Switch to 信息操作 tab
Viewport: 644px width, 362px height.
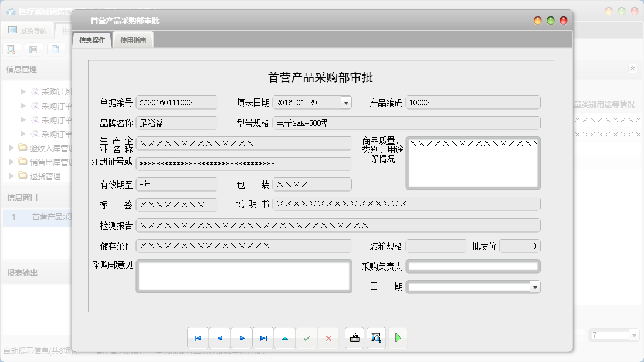[x=92, y=40]
